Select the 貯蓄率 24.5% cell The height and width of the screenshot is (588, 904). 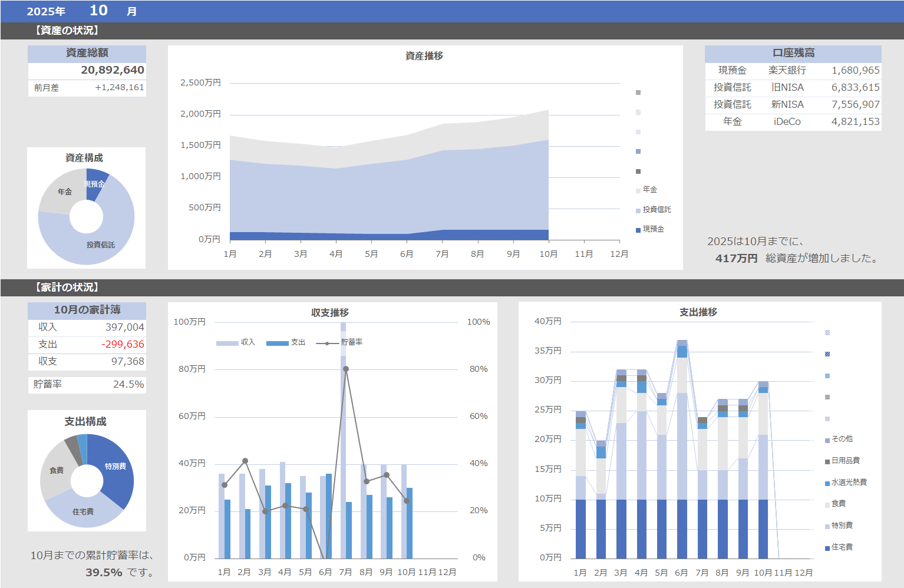point(128,384)
